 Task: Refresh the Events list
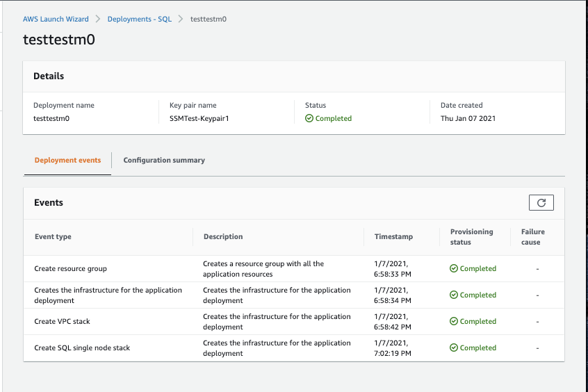[541, 202]
